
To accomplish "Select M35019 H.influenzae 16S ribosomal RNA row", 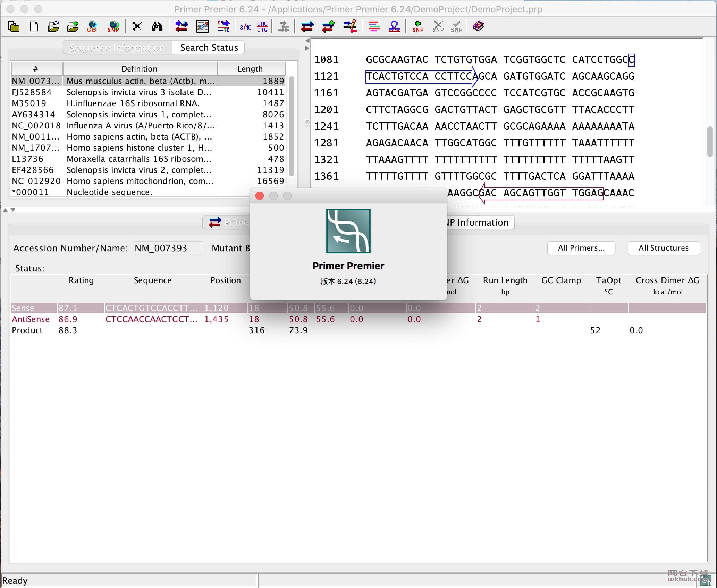I will pyautogui.click(x=148, y=103).
